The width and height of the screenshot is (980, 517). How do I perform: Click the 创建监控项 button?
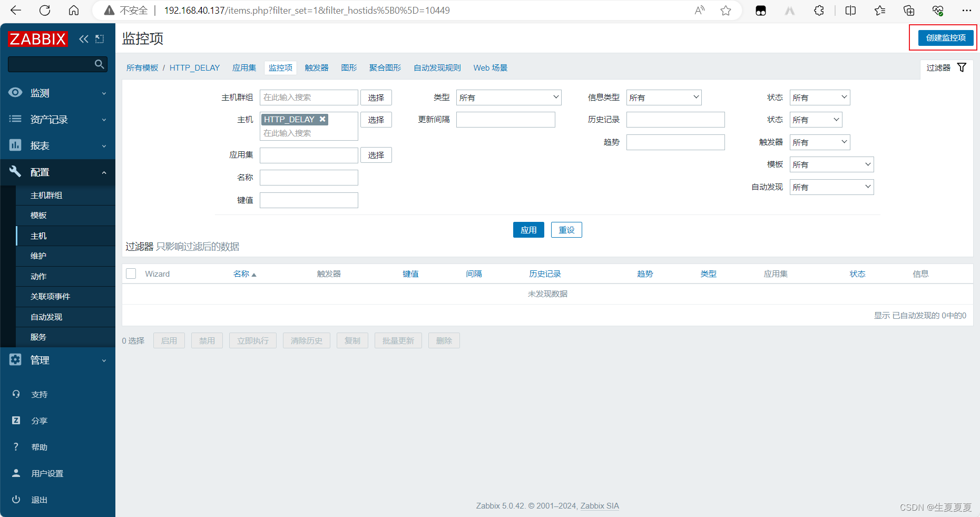click(x=946, y=37)
